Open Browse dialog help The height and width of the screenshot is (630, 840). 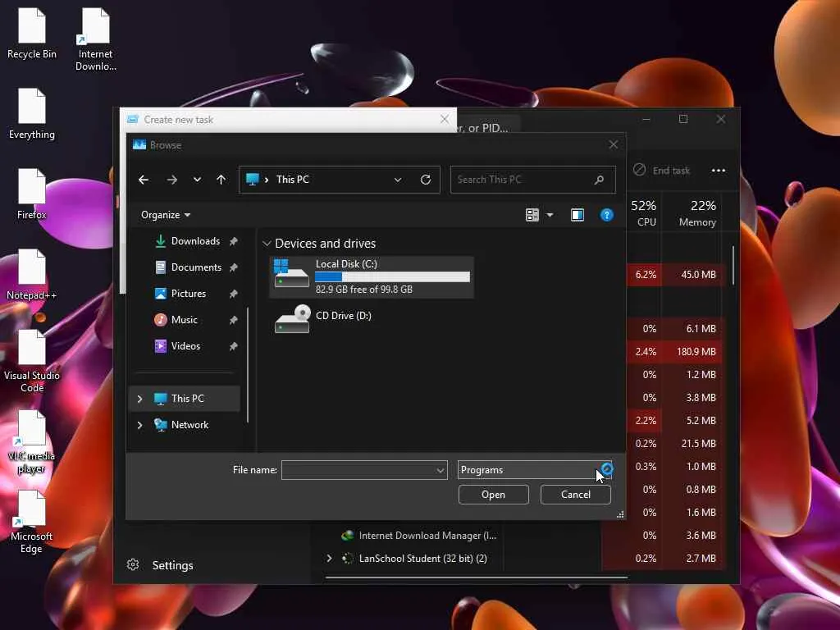pos(606,215)
